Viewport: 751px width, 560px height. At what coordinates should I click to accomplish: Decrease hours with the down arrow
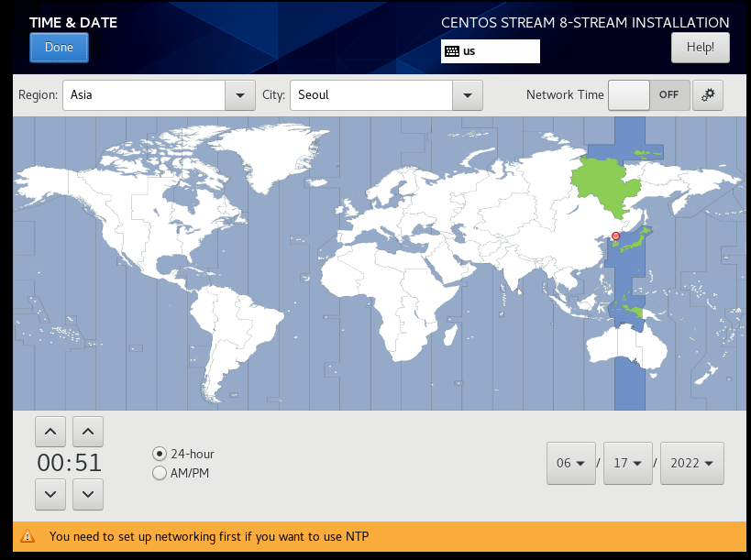coord(50,494)
